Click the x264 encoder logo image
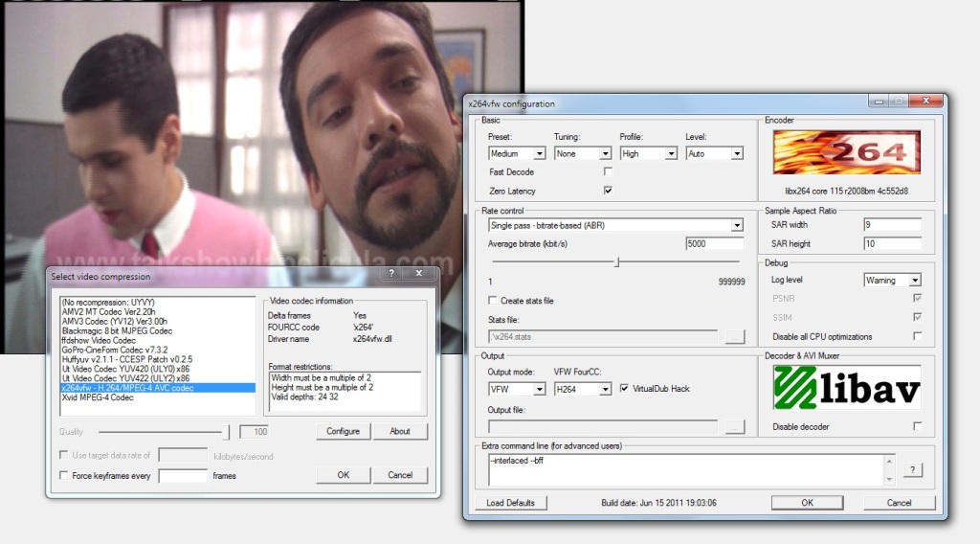The width and height of the screenshot is (980, 544). click(846, 152)
